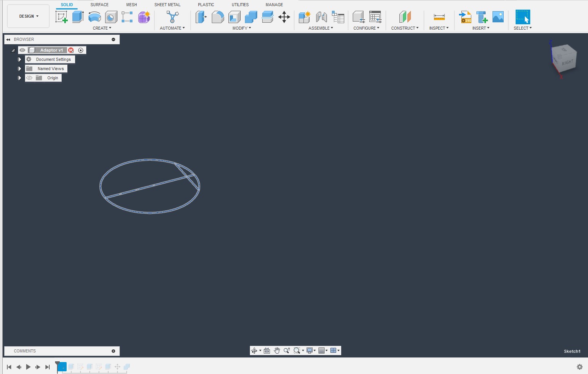Click the Automate fork icon
The height and width of the screenshot is (374, 588).
(x=173, y=17)
